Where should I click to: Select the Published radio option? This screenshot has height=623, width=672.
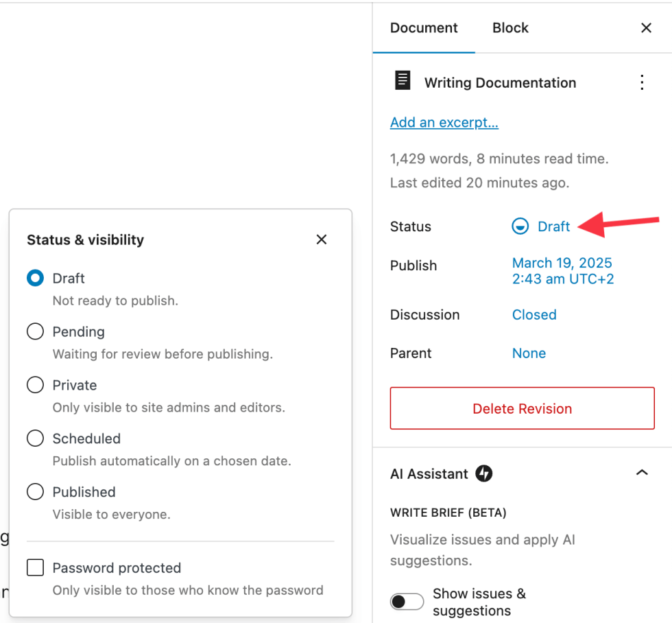tap(35, 493)
